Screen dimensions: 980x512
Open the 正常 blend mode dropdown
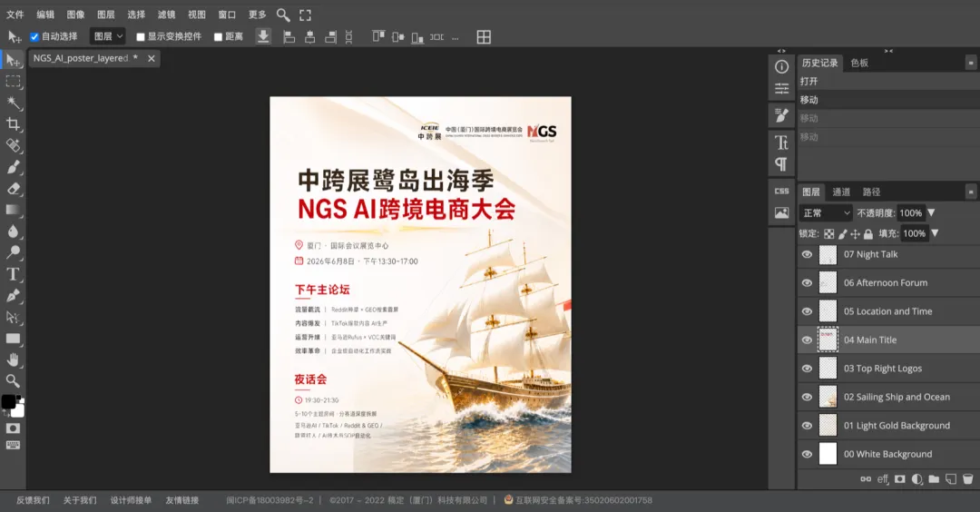click(825, 213)
